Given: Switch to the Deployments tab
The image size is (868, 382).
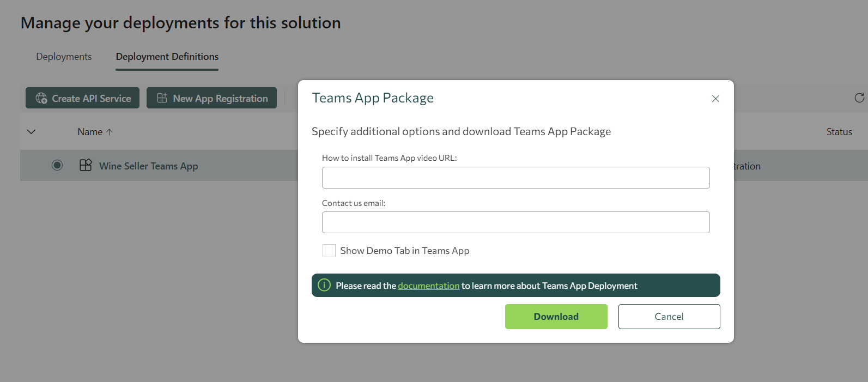Looking at the screenshot, I should pyautogui.click(x=64, y=57).
